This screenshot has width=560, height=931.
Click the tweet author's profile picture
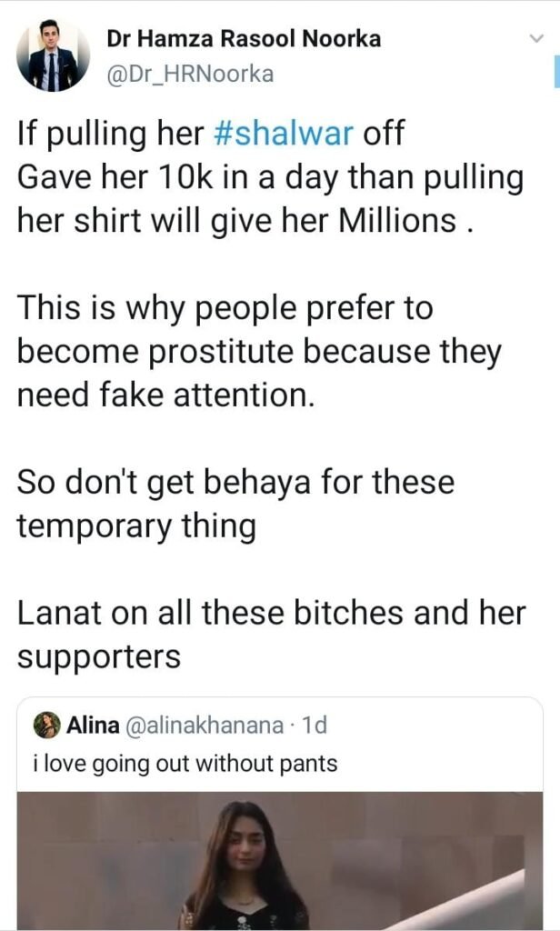pyautogui.click(x=53, y=56)
